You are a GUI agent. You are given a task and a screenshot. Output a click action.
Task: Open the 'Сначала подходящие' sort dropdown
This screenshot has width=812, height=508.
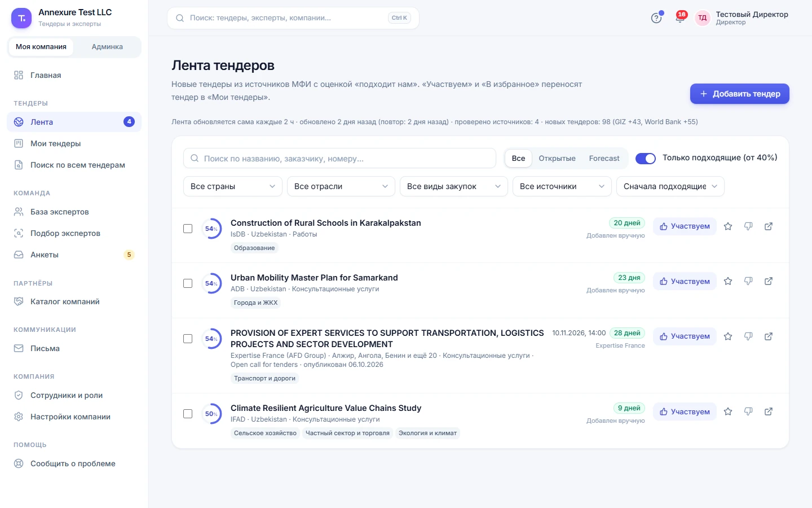670,186
